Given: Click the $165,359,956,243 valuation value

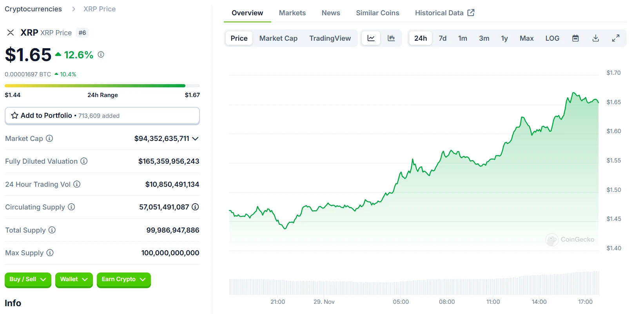Looking at the screenshot, I should 169,161.
